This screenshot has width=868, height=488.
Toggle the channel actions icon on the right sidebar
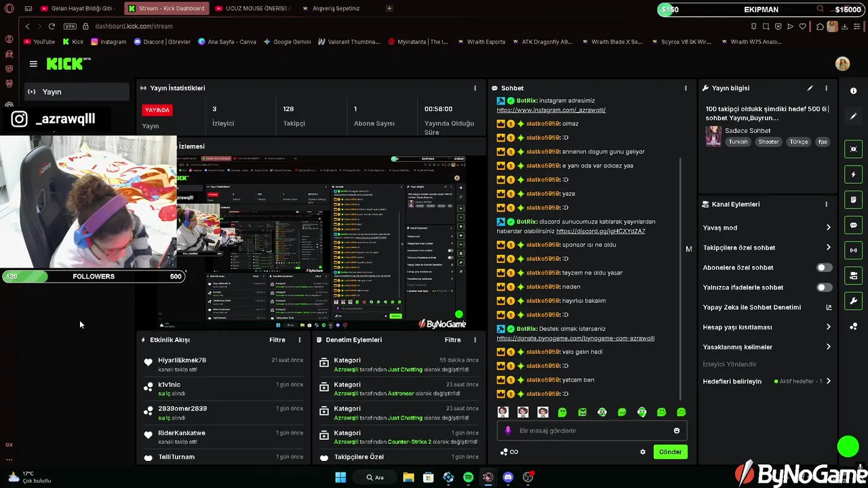coord(853,276)
